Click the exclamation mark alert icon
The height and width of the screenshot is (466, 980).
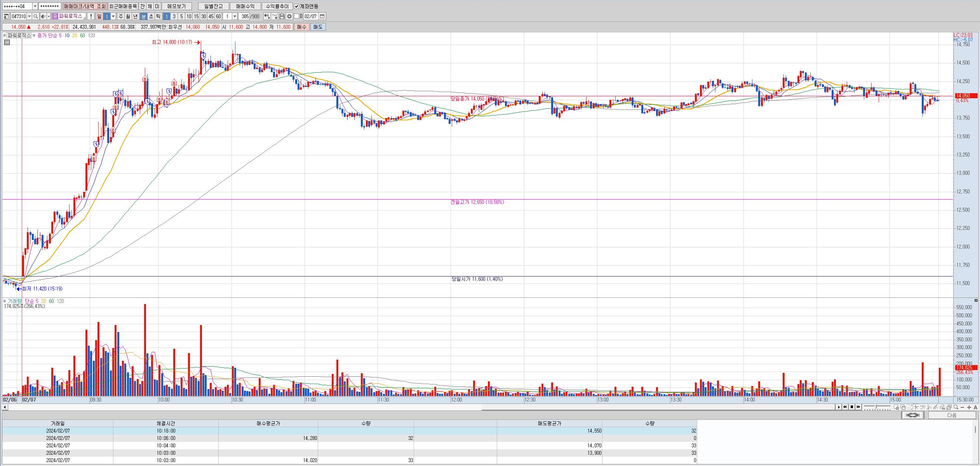(x=91, y=16)
